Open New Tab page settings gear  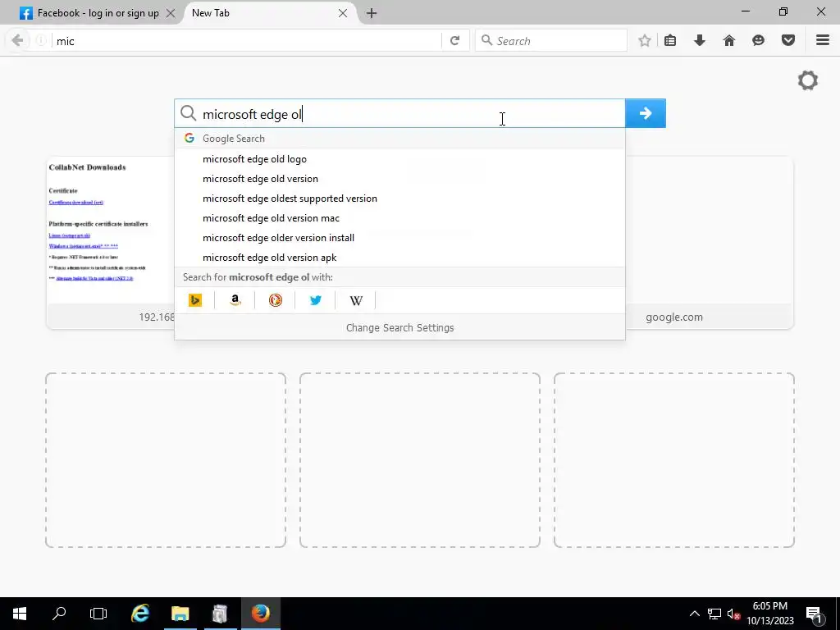[x=808, y=81]
